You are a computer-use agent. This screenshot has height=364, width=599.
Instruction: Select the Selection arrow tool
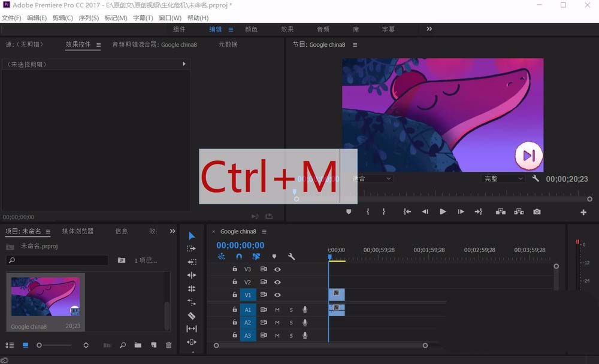192,236
